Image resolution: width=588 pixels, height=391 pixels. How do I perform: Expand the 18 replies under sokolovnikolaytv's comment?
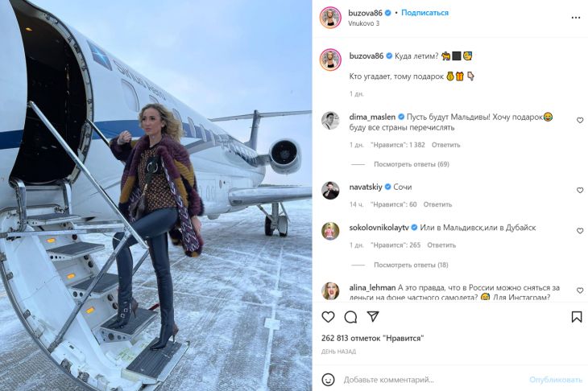[412, 265]
